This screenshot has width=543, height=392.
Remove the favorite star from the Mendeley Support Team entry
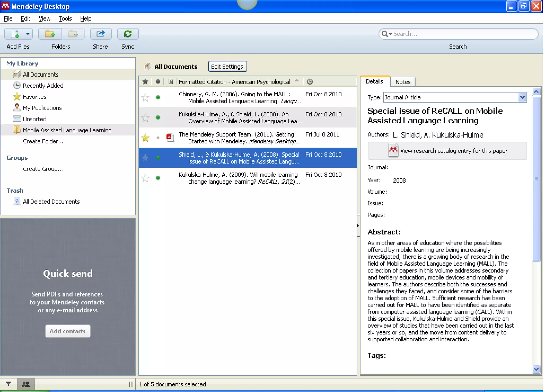coord(145,138)
